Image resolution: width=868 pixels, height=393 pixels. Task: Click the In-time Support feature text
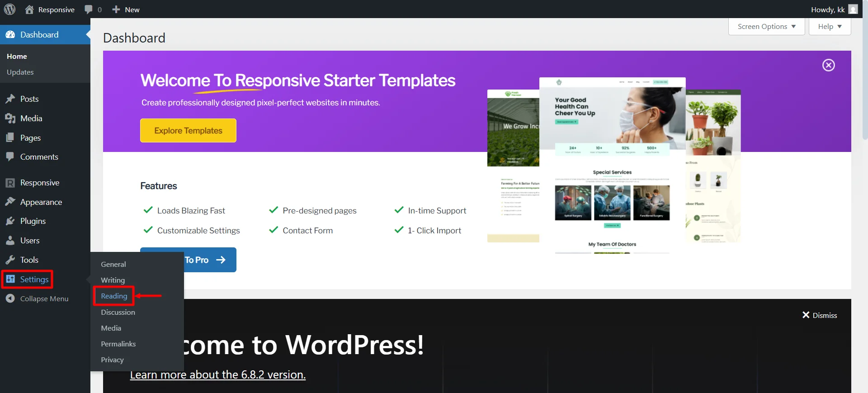coord(437,211)
